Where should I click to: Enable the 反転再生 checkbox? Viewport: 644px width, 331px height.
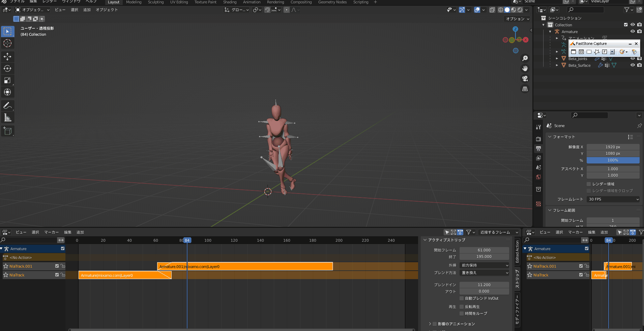pyautogui.click(x=462, y=307)
